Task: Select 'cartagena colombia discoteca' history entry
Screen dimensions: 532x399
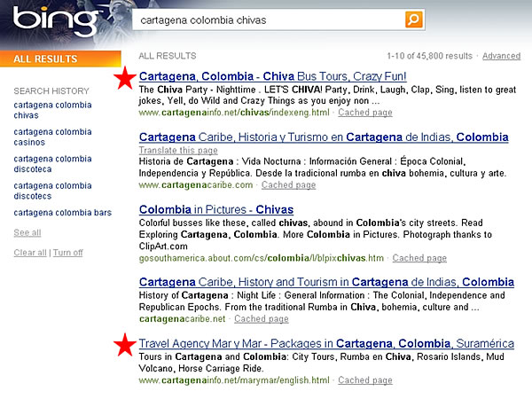Action: (x=52, y=165)
